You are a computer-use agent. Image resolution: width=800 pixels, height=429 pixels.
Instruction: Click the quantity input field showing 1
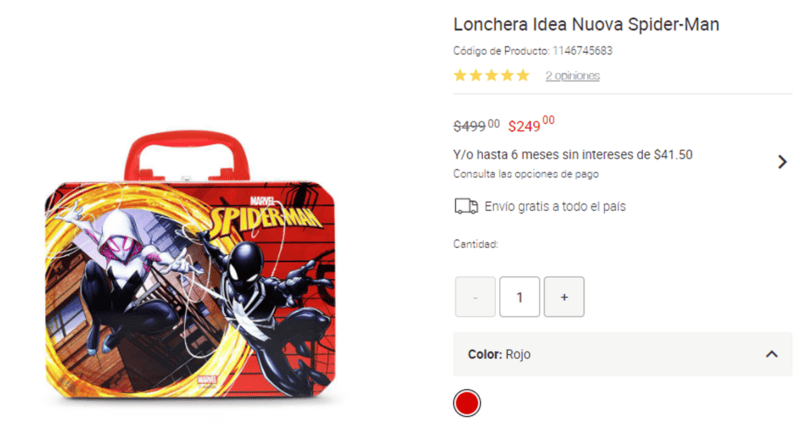click(x=519, y=297)
